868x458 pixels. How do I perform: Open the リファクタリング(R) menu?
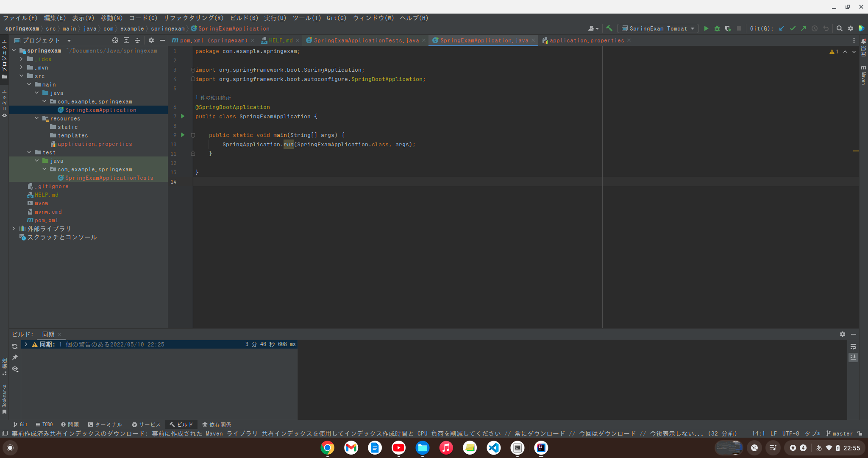pyautogui.click(x=193, y=18)
